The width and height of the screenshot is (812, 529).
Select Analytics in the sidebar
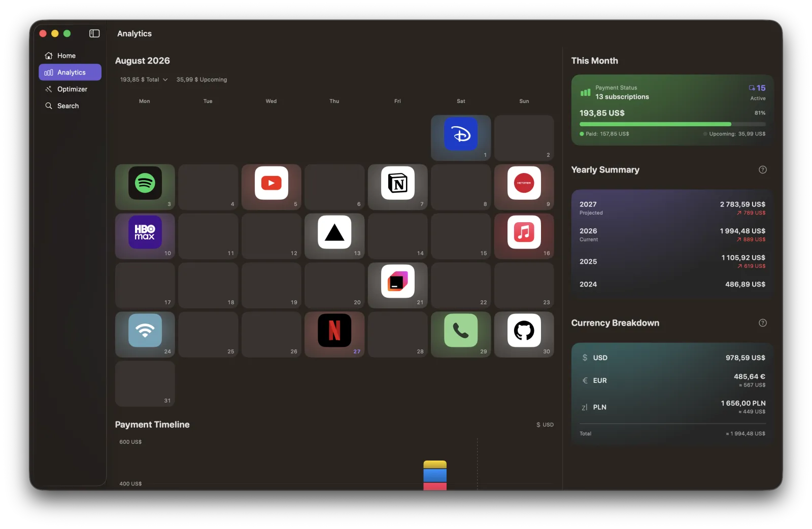70,73
